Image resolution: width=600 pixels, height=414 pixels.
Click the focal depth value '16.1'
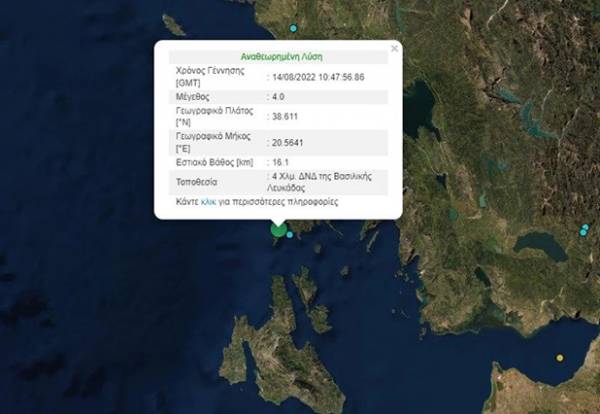click(280, 162)
